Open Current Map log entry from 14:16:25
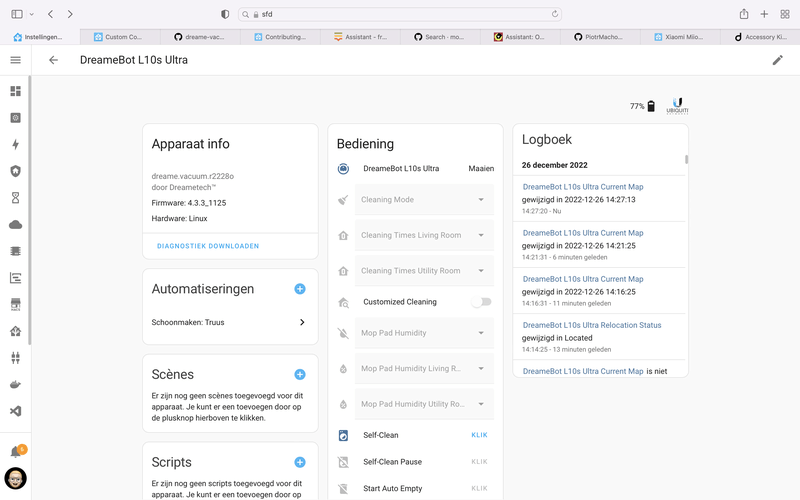The height and width of the screenshot is (500, 800). point(583,279)
